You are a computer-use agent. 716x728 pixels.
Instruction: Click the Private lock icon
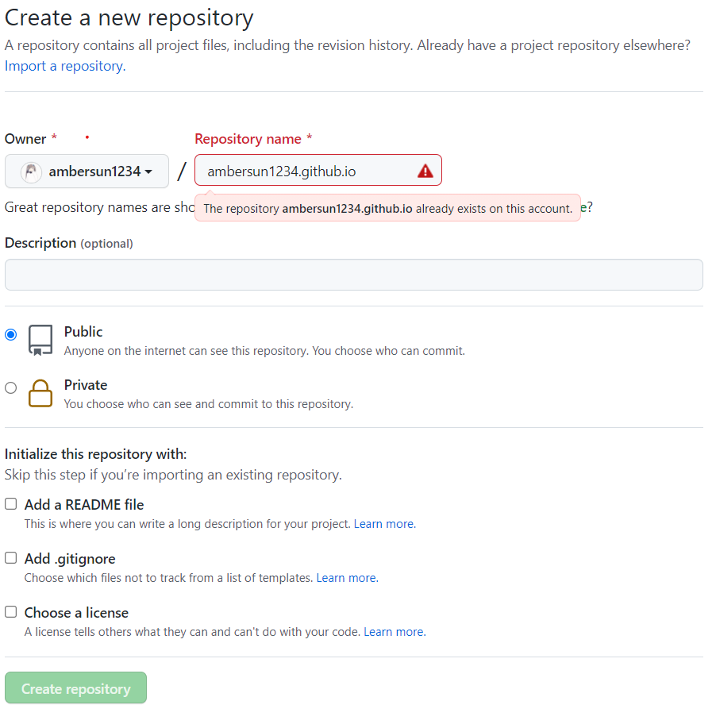click(40, 393)
